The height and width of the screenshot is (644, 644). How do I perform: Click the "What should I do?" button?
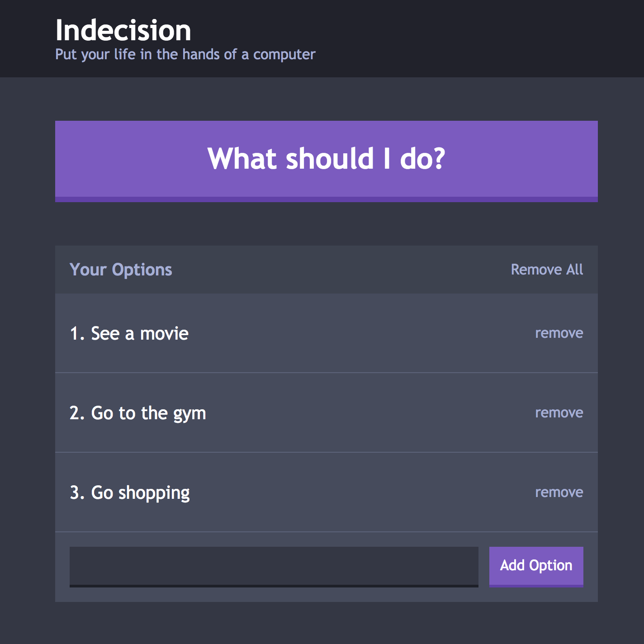click(326, 160)
